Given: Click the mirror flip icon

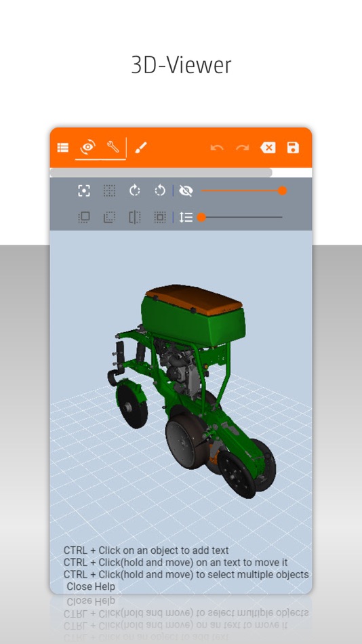Looking at the screenshot, I should [x=135, y=217].
